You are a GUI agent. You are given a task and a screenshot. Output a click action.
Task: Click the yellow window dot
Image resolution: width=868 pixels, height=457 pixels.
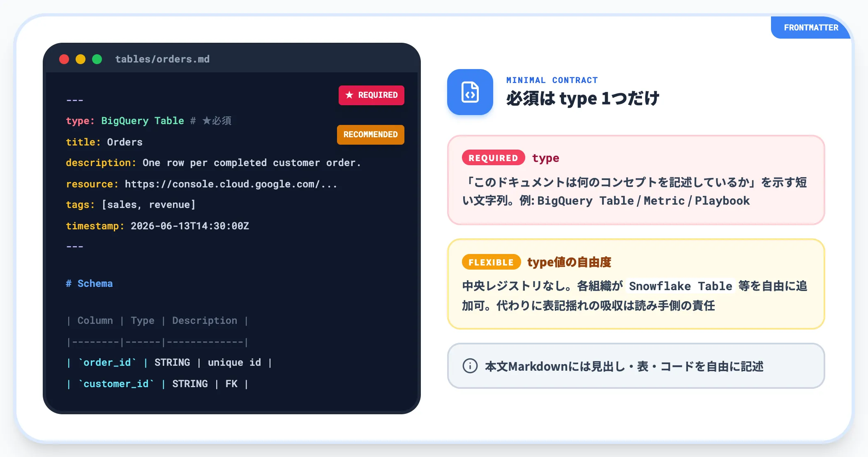coord(81,59)
